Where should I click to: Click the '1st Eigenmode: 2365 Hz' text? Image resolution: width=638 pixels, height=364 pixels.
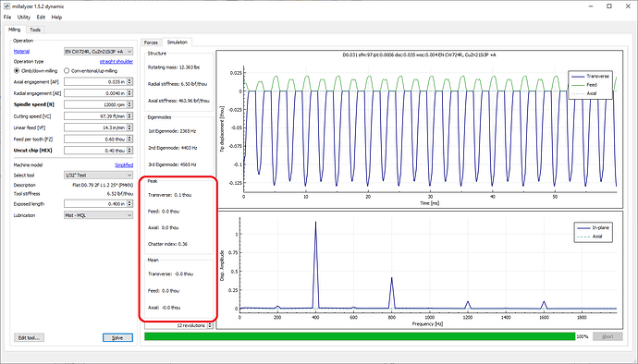tap(172, 131)
